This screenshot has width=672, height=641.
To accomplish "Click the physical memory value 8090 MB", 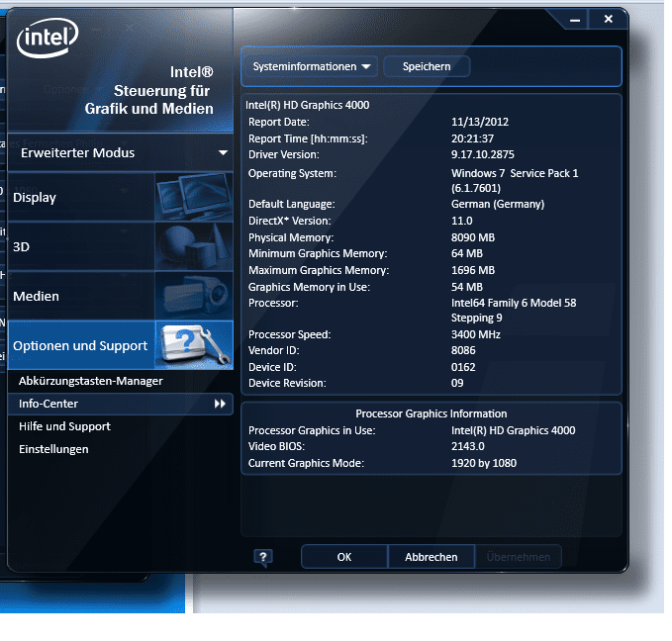I will [x=473, y=237].
